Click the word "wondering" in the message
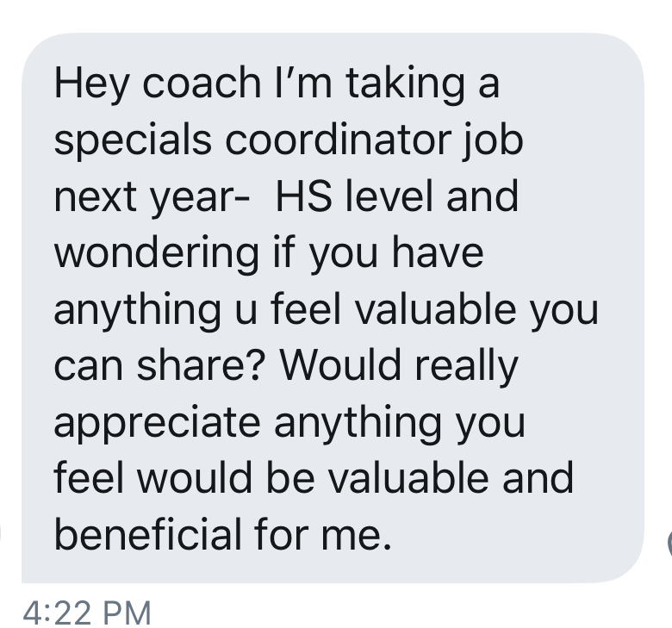This screenshot has height=628, width=672. pos(157,254)
